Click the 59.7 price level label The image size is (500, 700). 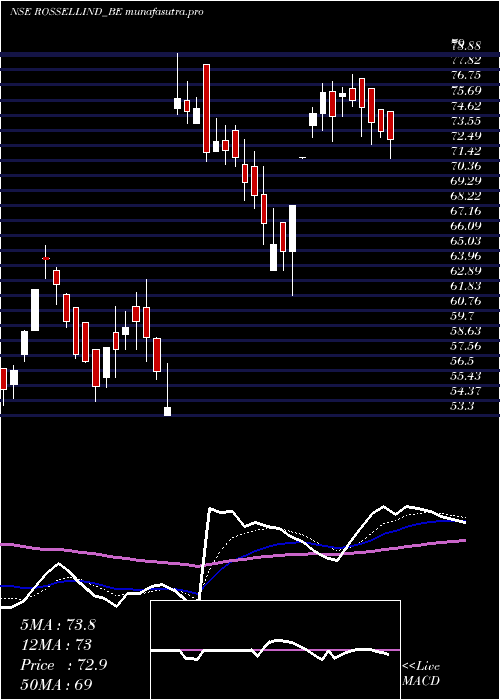pos(463,316)
